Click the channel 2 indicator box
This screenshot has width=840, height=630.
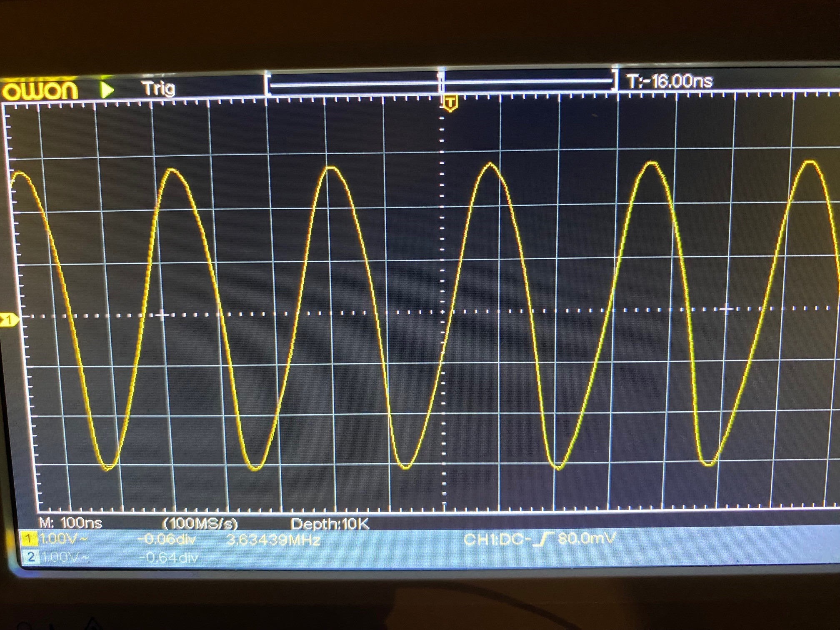click(30, 557)
